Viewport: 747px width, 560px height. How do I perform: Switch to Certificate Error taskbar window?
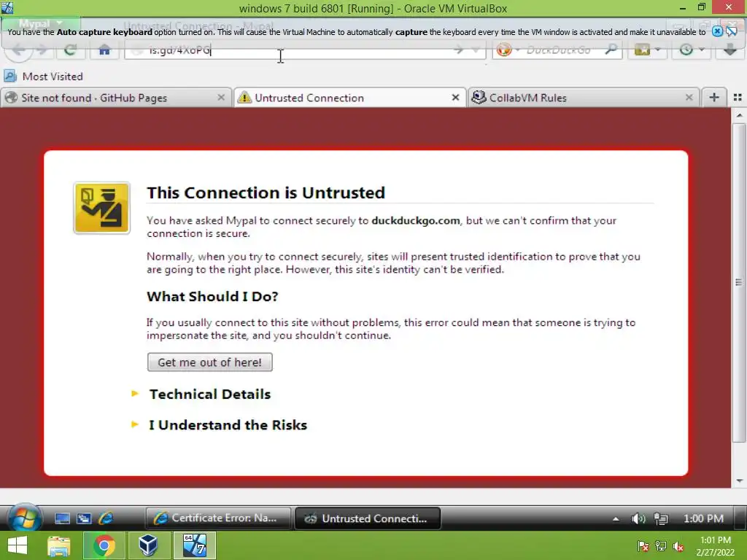219,518
